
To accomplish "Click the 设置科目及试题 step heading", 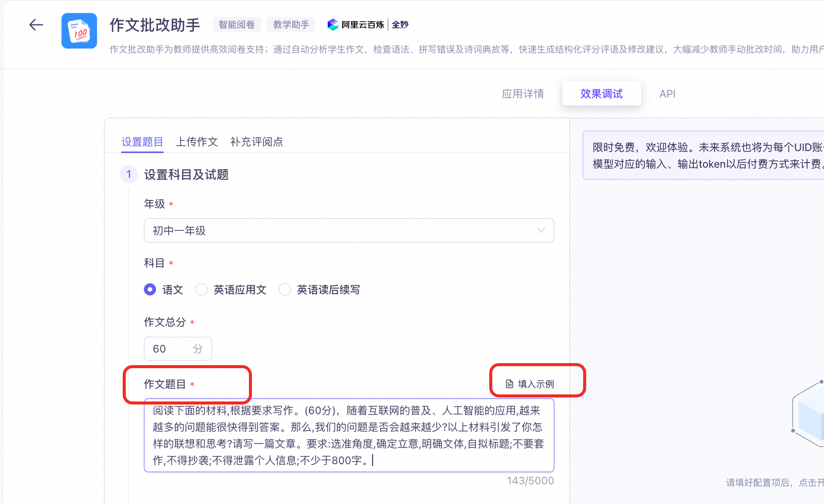I will (x=186, y=175).
